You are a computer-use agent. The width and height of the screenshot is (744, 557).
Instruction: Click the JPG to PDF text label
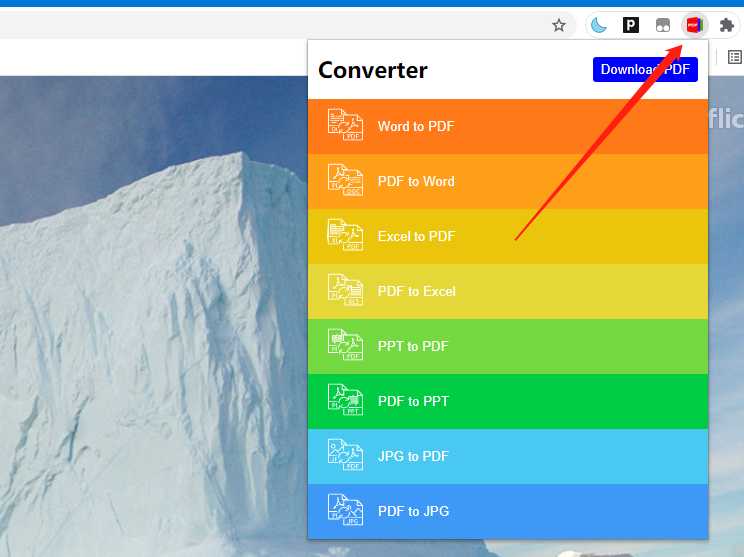(413, 456)
